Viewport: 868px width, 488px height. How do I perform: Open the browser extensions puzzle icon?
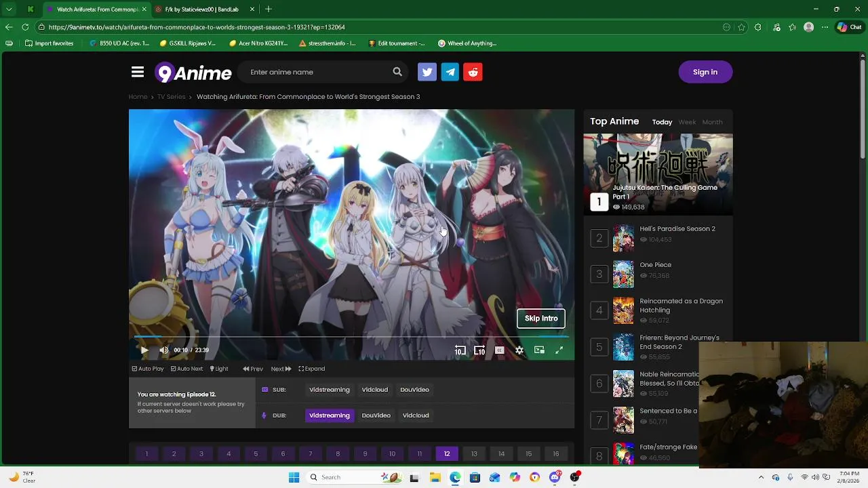click(x=758, y=27)
